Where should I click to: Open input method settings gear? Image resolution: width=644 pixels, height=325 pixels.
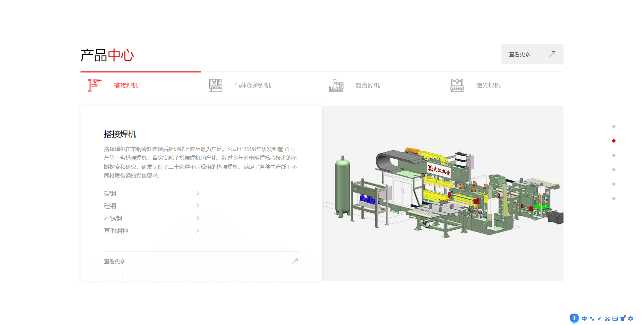(x=631, y=319)
